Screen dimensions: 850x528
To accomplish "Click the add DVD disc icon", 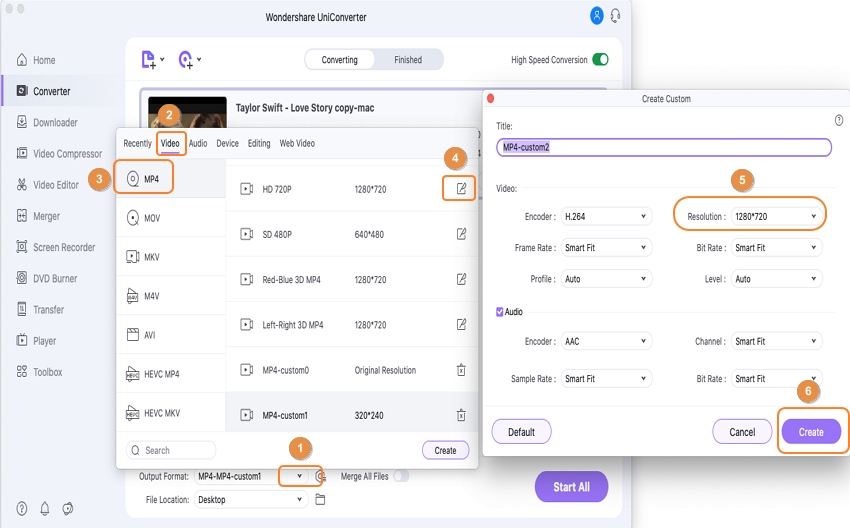I will (185, 60).
